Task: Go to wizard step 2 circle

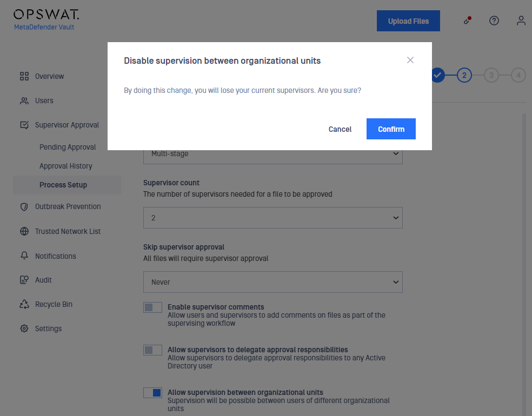Action: [x=464, y=75]
